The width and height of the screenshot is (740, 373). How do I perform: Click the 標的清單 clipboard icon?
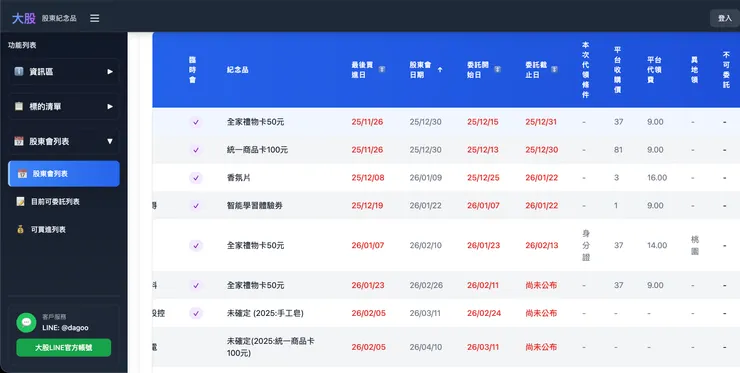pyautogui.click(x=18, y=106)
